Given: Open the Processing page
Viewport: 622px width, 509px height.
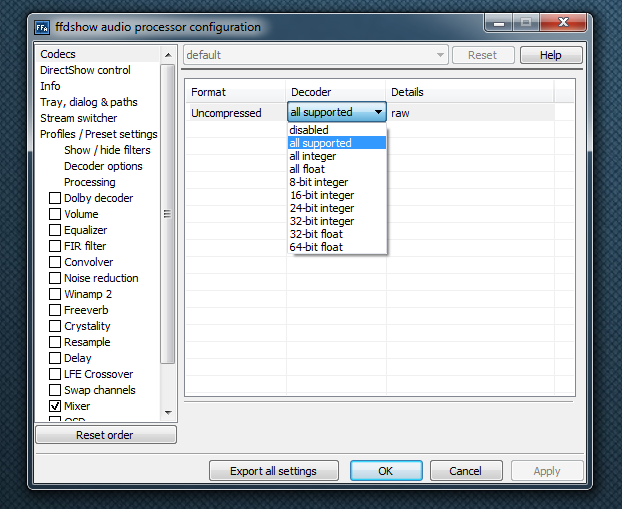Looking at the screenshot, I should pos(90,182).
